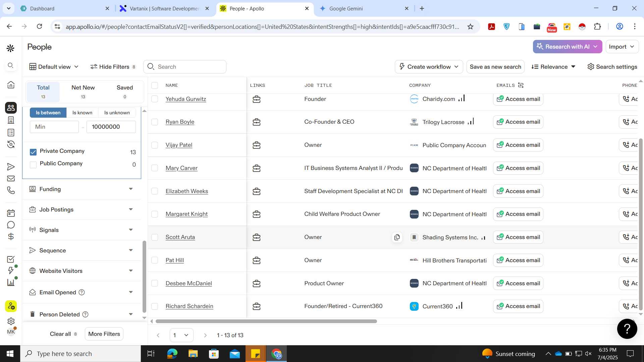The image size is (644, 362).
Task: Switch to the Saved tab
Action: click(x=125, y=92)
